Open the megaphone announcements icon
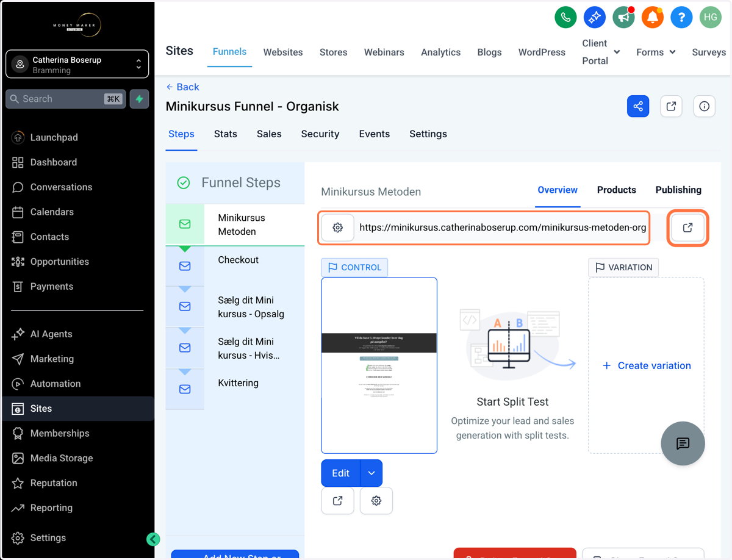This screenshot has height=560, width=732. coord(623,17)
